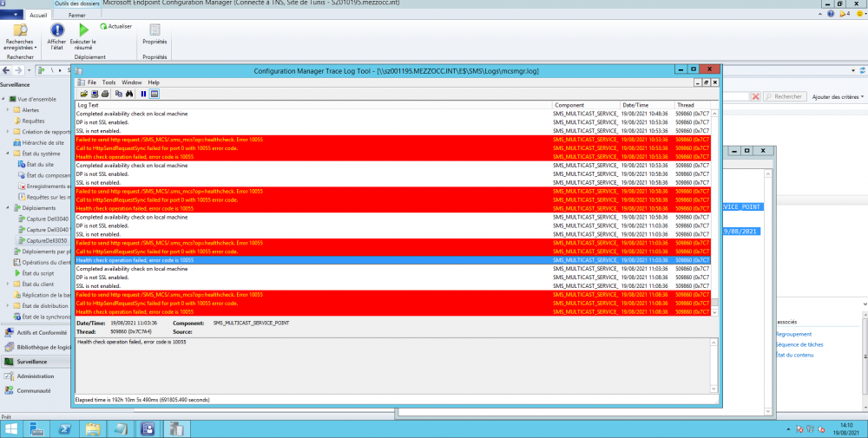Toggle the Show/Hide details pane icon

tap(155, 94)
